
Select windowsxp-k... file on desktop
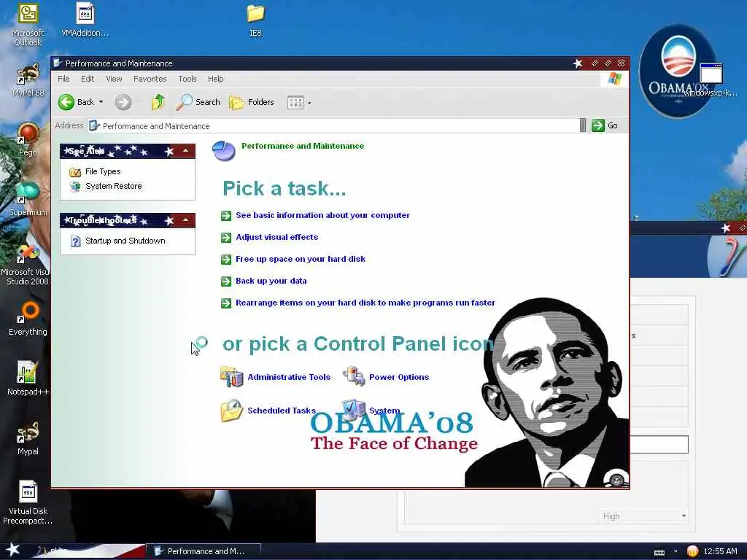(x=711, y=80)
